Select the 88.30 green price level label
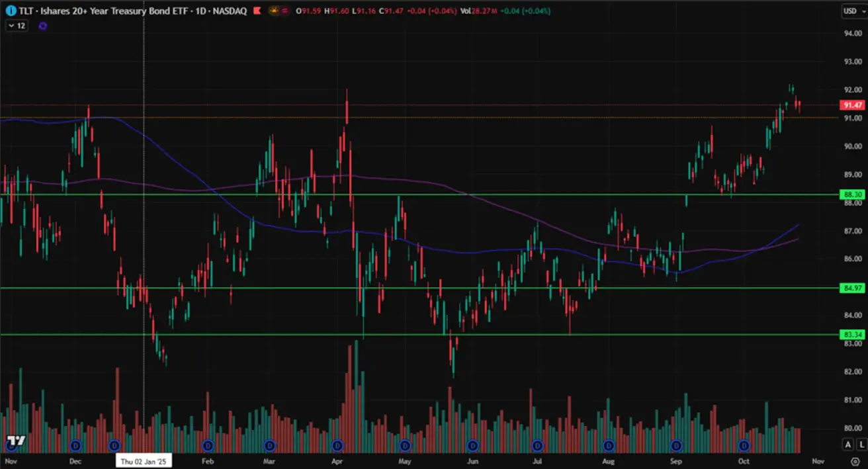Screen dimensions: 868x469 pos(850,194)
